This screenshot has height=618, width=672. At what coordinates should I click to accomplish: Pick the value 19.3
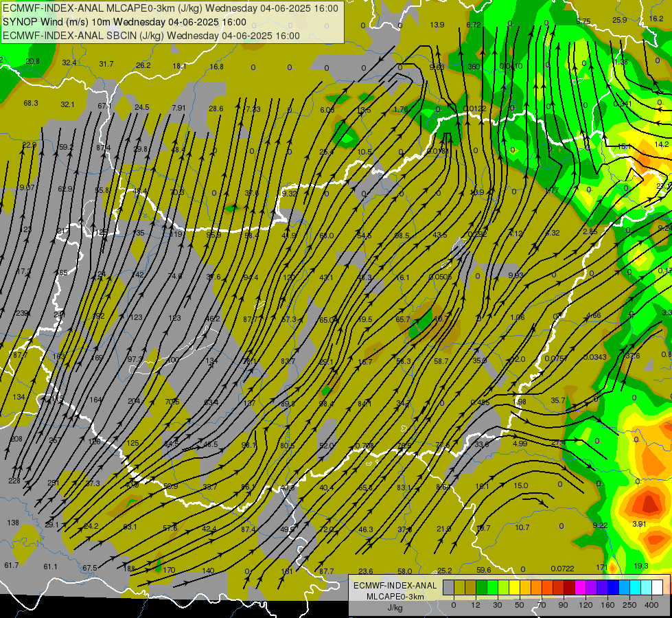640,566
